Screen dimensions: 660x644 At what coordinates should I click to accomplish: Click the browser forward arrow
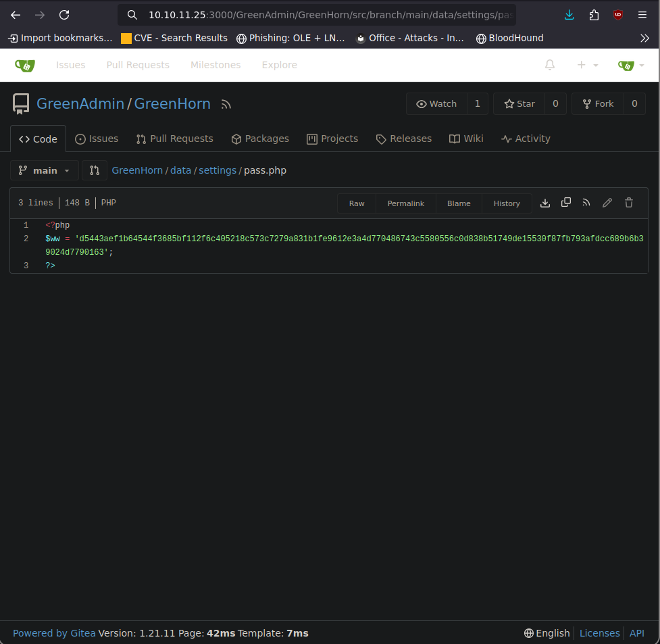click(x=40, y=15)
